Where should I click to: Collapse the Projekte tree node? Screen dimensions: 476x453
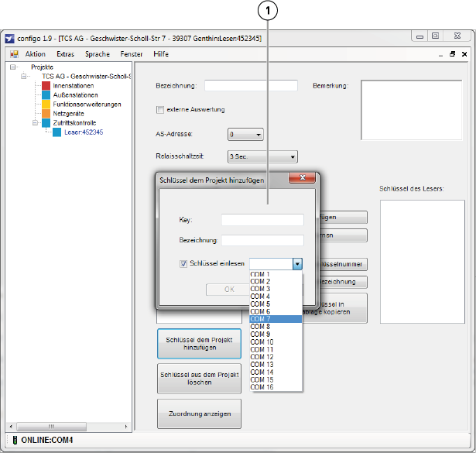point(13,67)
